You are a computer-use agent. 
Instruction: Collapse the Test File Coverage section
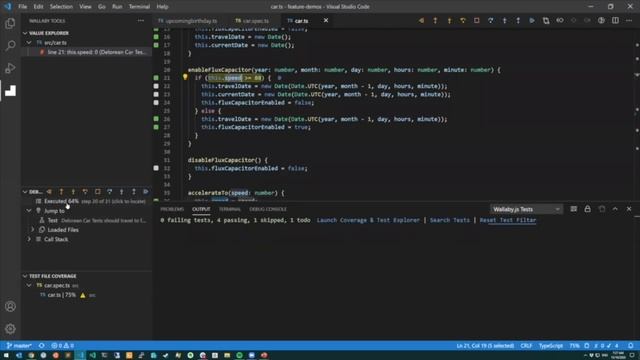(x=25, y=276)
